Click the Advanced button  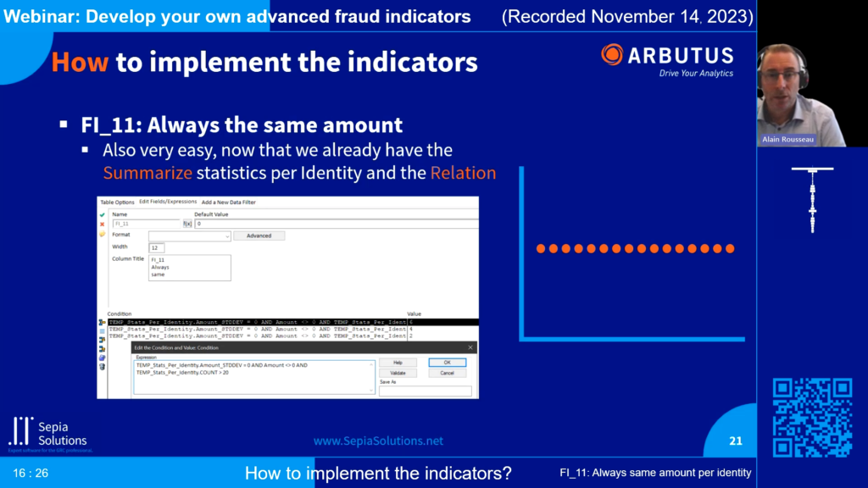259,236
